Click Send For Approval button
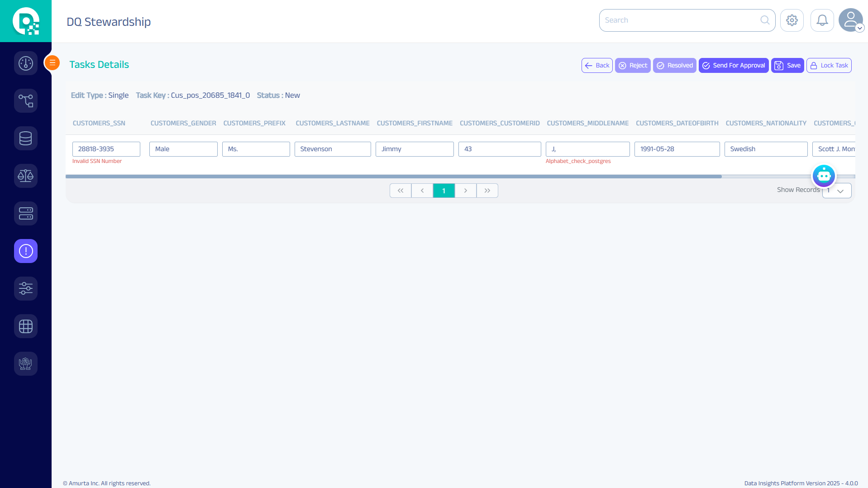 (733, 66)
